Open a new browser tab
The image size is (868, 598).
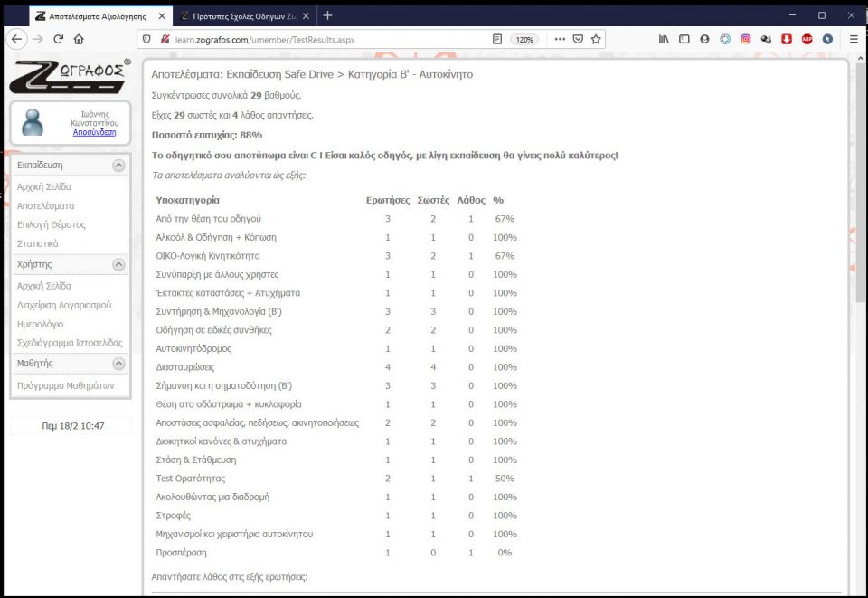tap(327, 15)
